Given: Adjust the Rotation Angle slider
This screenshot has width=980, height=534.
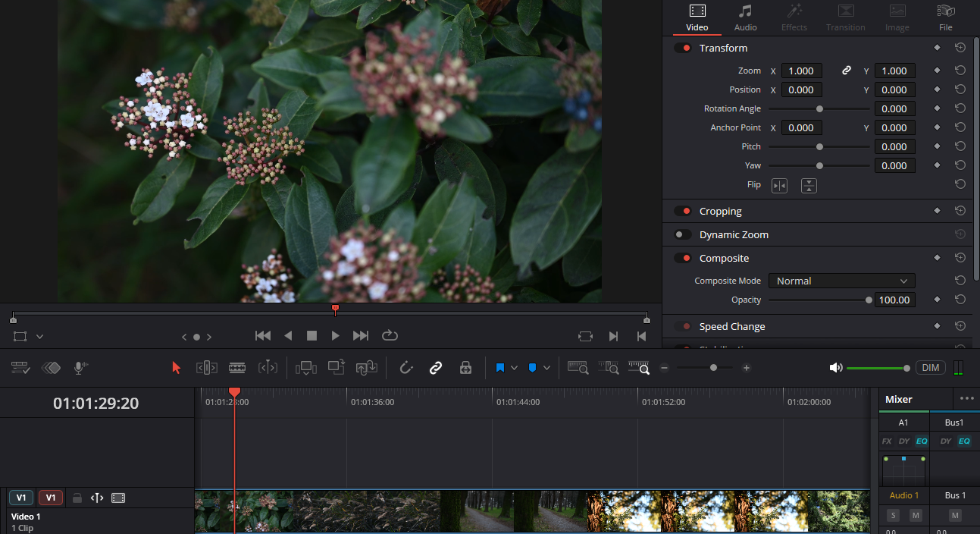Looking at the screenshot, I should pos(819,108).
